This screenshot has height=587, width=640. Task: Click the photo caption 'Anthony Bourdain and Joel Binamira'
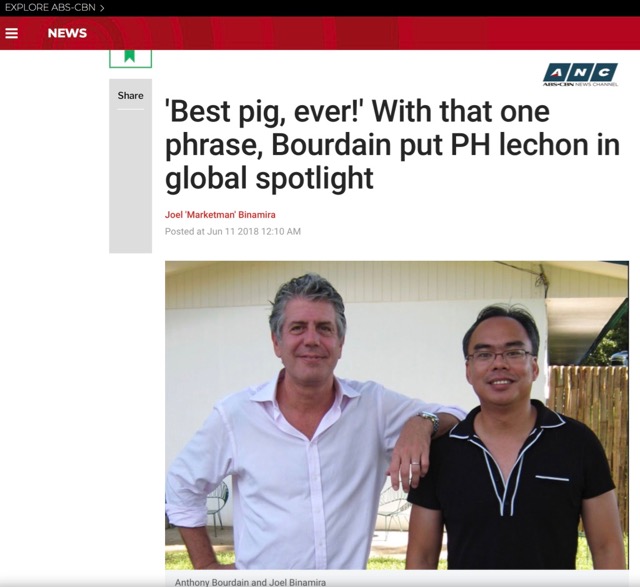[x=250, y=583]
